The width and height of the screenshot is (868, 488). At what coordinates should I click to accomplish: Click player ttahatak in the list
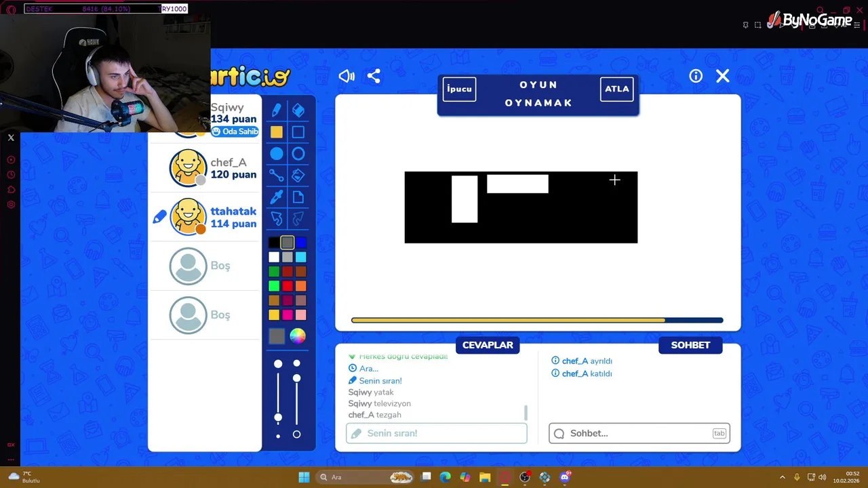(x=204, y=217)
